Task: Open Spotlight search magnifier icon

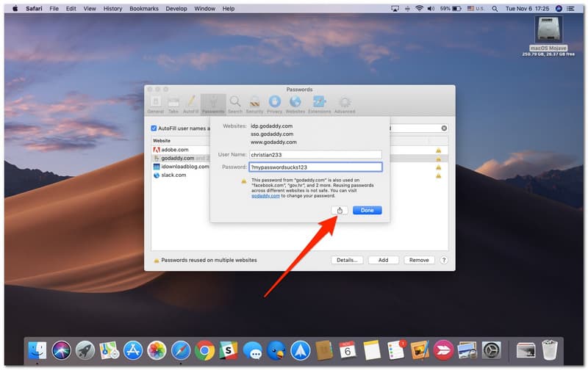Action: tap(495, 8)
